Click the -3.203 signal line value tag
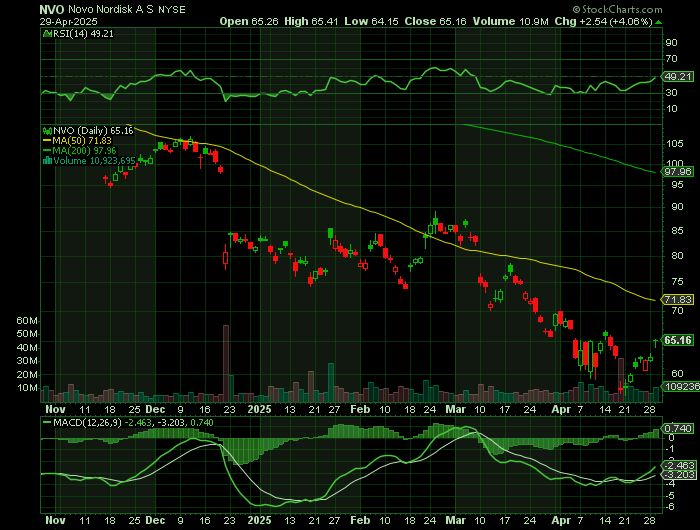 (x=680, y=475)
